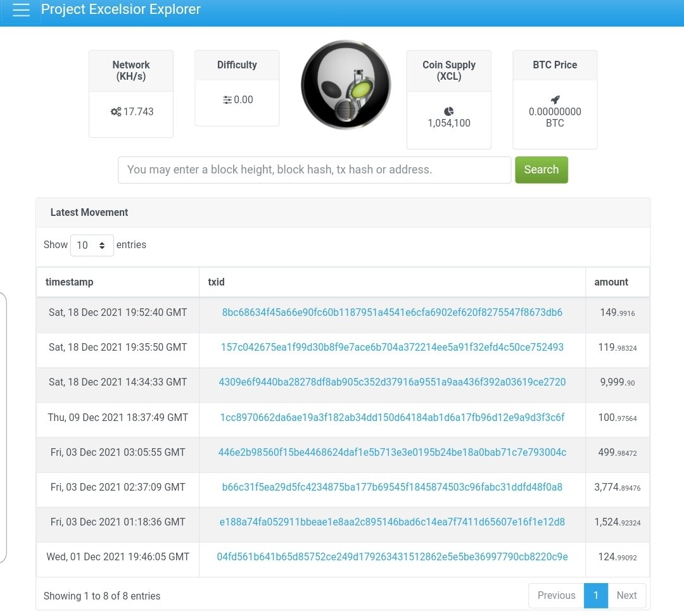Open transaction 4309e6f9440b... link

coord(392,382)
